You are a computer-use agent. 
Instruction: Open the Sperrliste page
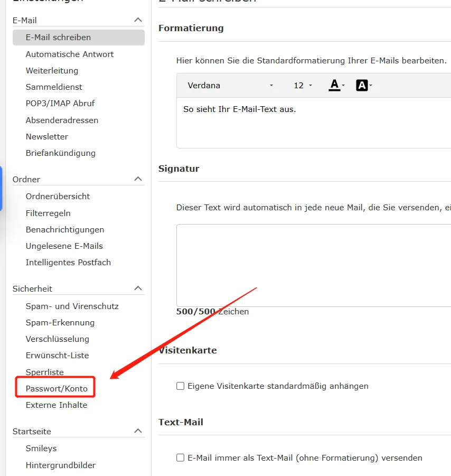click(44, 372)
